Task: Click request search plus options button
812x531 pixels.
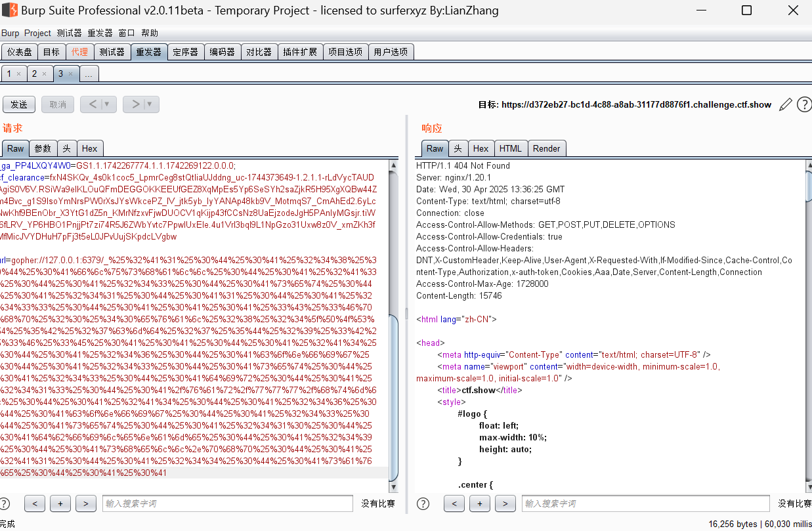Action: [60, 503]
